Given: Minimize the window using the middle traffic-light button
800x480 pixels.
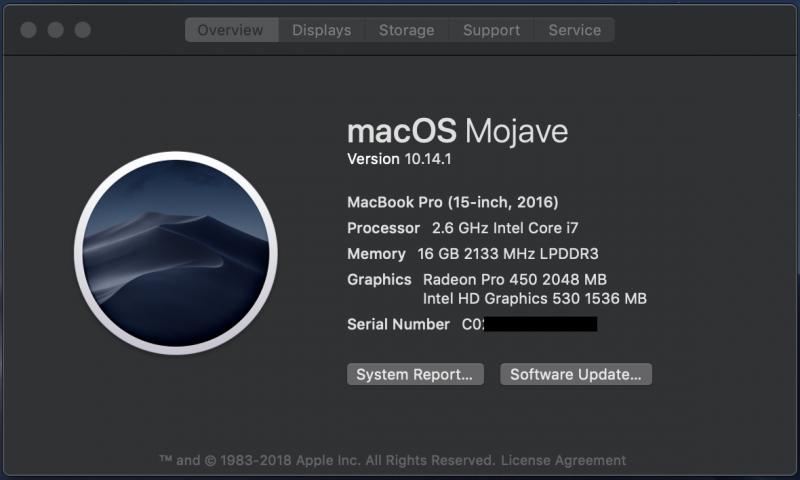Looking at the screenshot, I should [x=56, y=30].
